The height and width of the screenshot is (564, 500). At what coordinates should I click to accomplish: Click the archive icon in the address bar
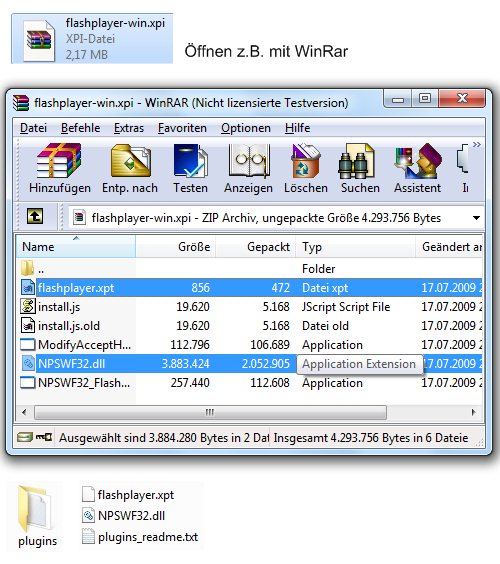pos(80,218)
